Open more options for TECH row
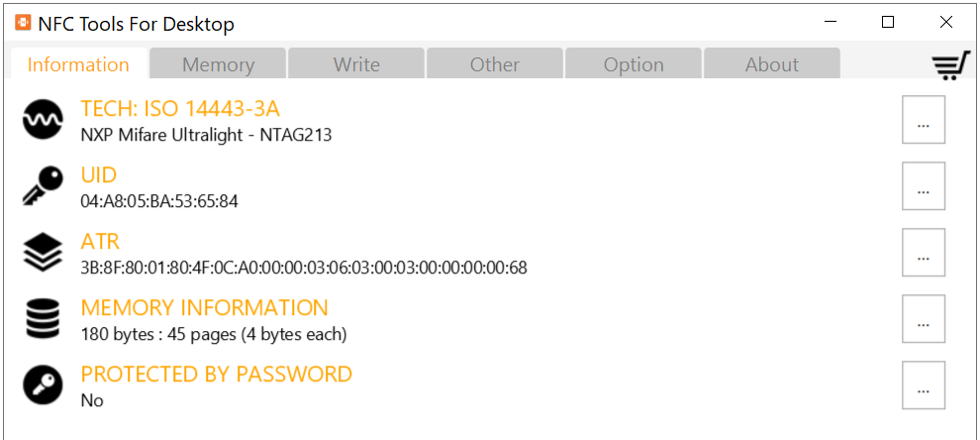980x440 pixels. (924, 120)
